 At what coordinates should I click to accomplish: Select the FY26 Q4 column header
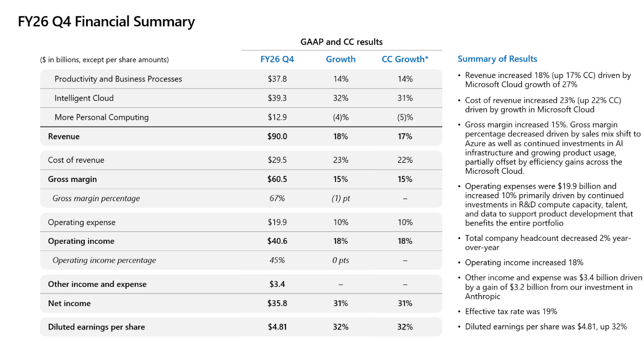[277, 59]
